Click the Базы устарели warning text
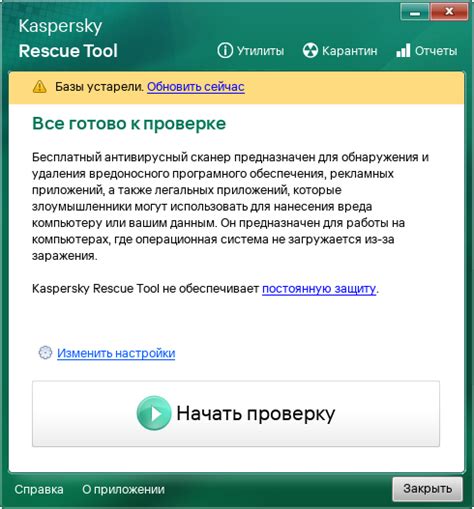474x509 pixels. [99, 87]
